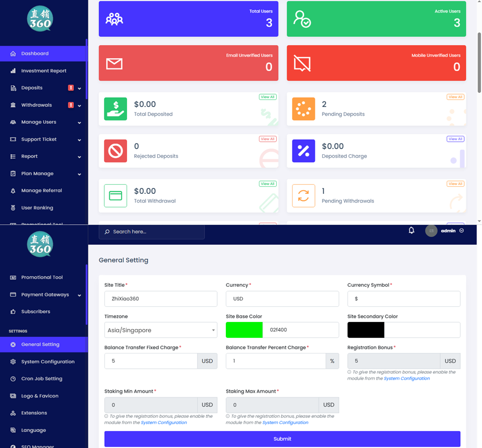Click the Site Title input field
The width and height of the screenshot is (482, 448).
coord(161,299)
